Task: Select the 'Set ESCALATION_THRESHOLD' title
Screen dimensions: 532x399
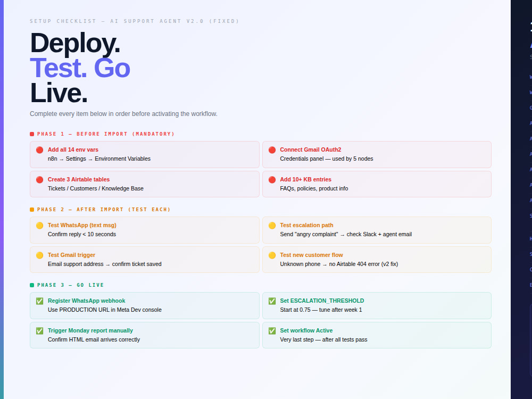Action: pos(322,301)
